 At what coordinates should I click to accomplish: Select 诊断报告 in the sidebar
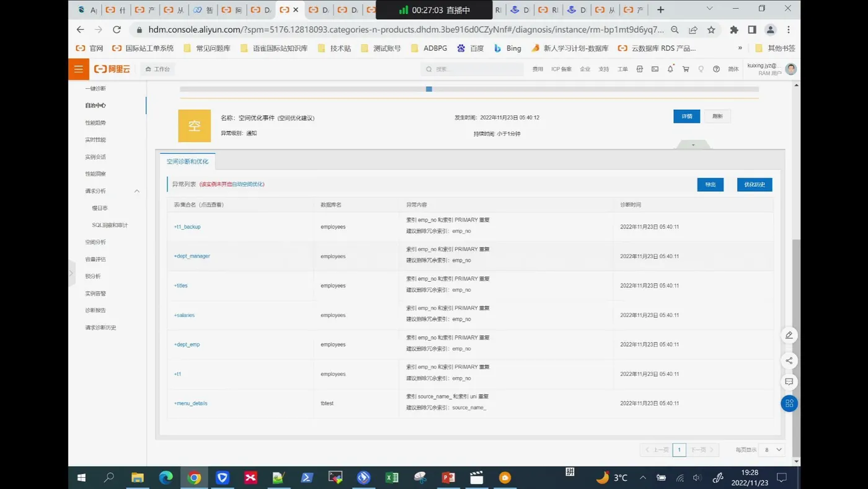pyautogui.click(x=95, y=310)
